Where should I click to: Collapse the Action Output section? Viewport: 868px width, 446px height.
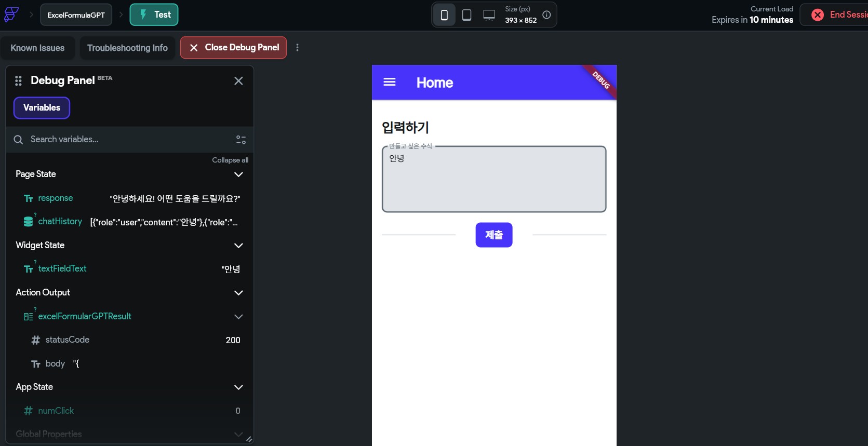tap(238, 293)
